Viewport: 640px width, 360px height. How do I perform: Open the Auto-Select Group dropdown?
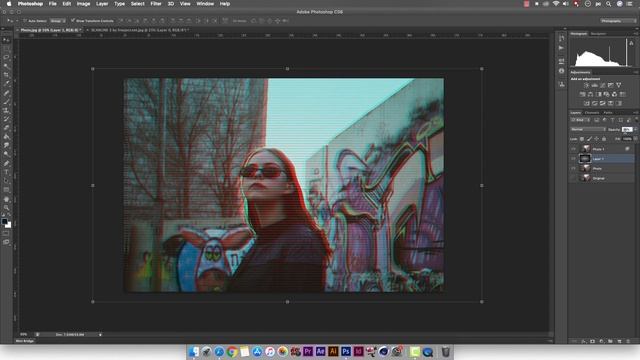coord(58,20)
